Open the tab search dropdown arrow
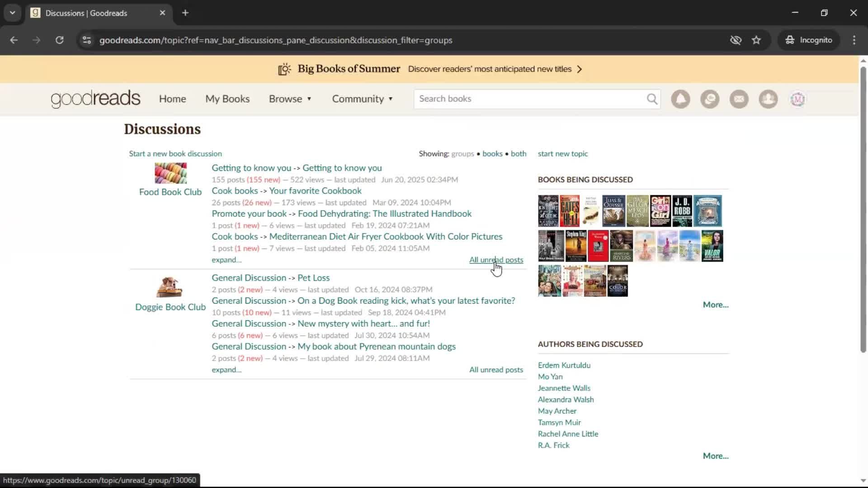Viewport: 868px width, 488px height. point(12,13)
